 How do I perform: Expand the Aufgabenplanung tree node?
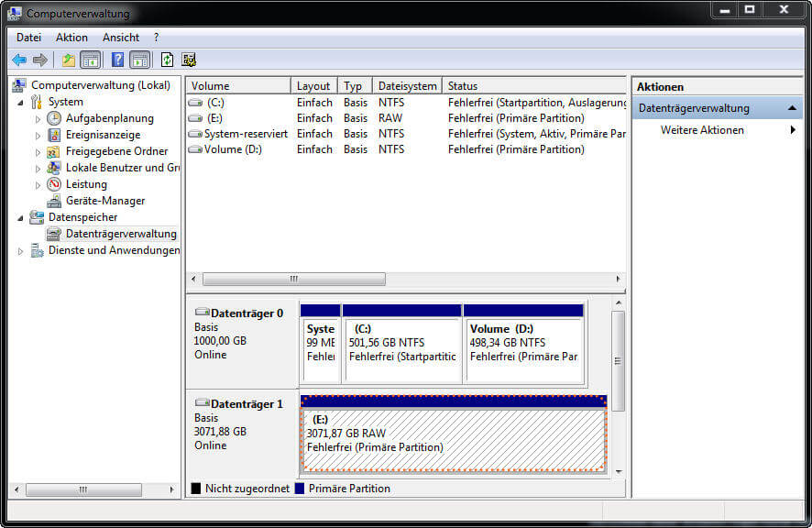point(38,119)
